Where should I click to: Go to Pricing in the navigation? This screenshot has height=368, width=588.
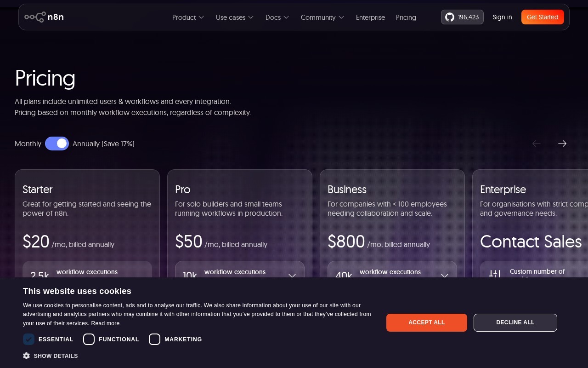(x=406, y=17)
